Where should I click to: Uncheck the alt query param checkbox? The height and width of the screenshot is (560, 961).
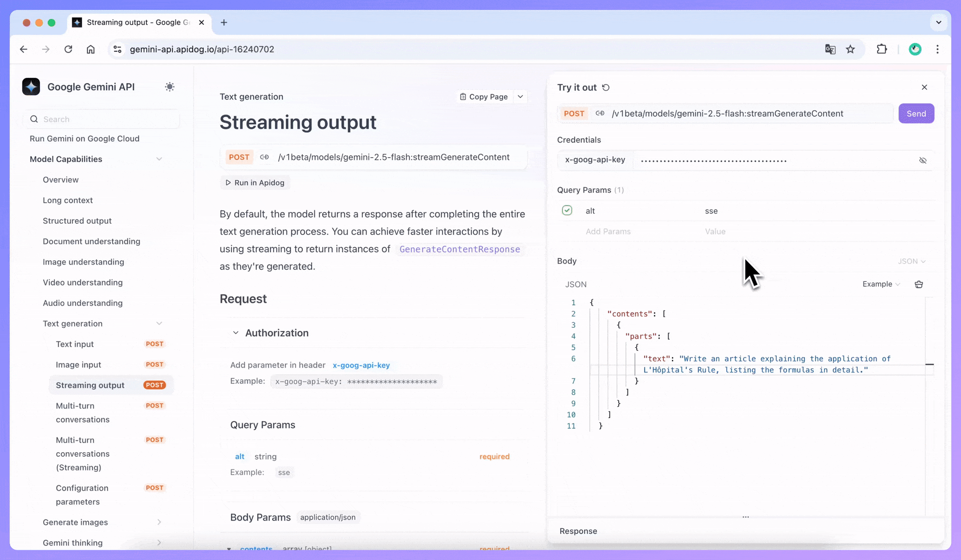click(567, 211)
